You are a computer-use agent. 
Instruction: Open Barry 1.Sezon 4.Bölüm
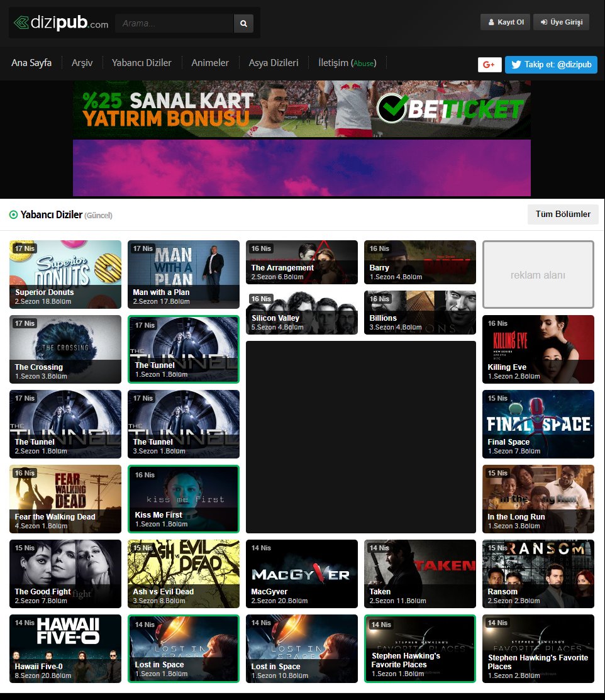419,262
